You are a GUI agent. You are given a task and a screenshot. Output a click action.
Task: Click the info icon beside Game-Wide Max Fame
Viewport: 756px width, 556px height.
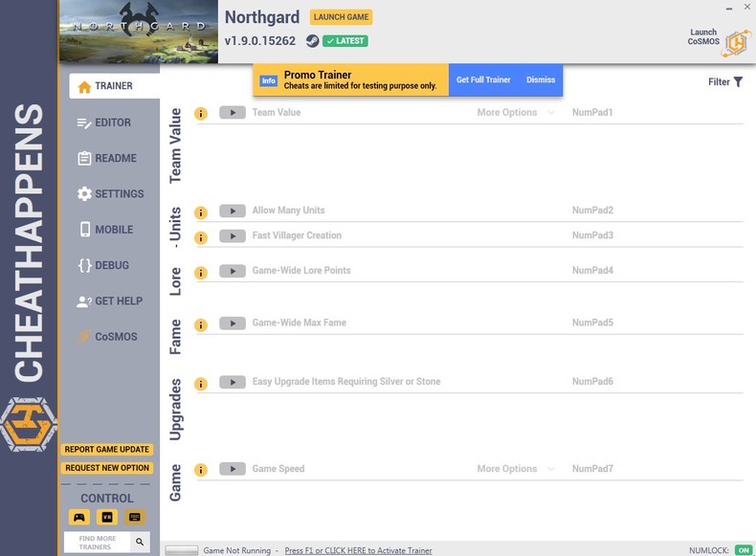pos(201,324)
